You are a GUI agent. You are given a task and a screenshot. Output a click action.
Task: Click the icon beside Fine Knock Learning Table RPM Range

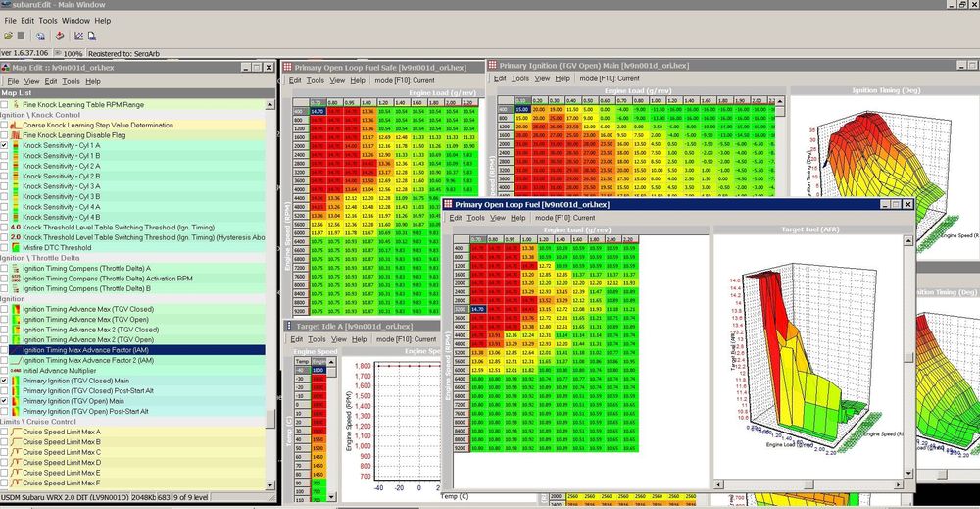click(16, 104)
